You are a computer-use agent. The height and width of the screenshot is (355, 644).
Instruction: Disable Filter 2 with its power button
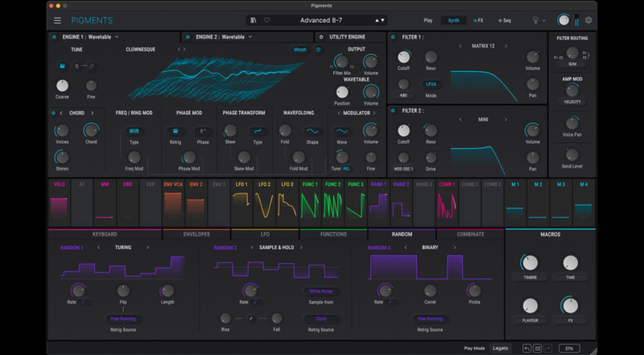[x=393, y=110]
